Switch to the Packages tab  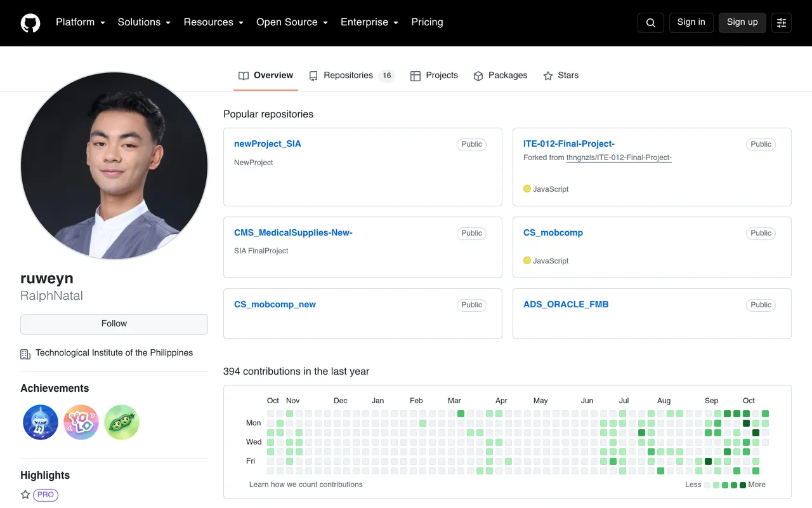point(500,76)
